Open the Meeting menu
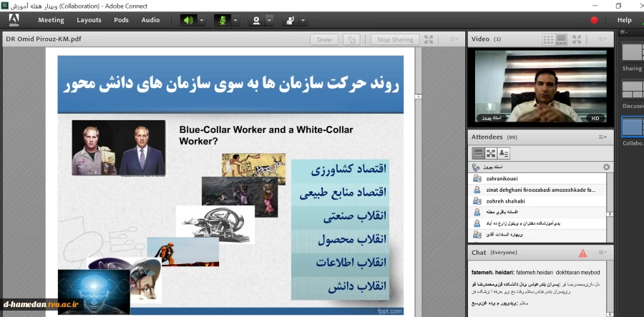The width and height of the screenshot is (644, 317). click(51, 20)
